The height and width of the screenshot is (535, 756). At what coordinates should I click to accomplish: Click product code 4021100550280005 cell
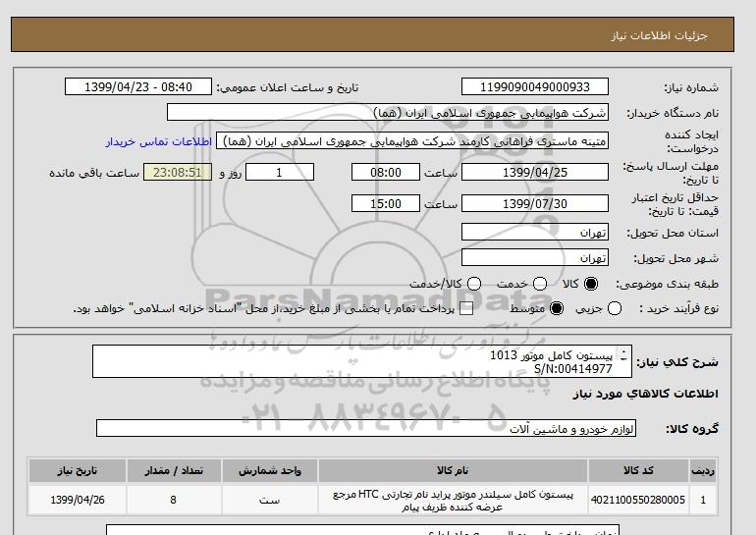638,500
